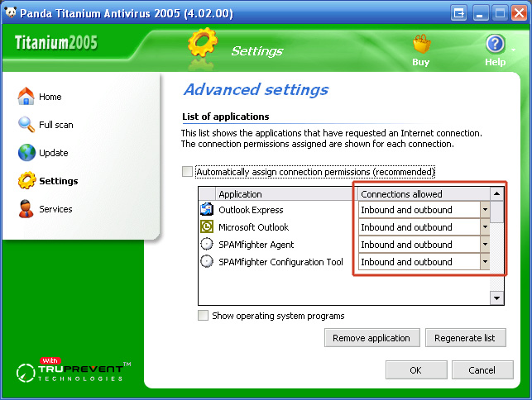This screenshot has height=400, width=532.
Task: Click the compact mode title bar button
Action: point(458,13)
